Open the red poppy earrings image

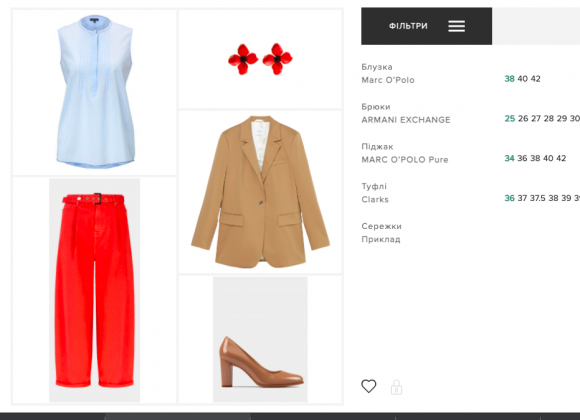click(260, 59)
